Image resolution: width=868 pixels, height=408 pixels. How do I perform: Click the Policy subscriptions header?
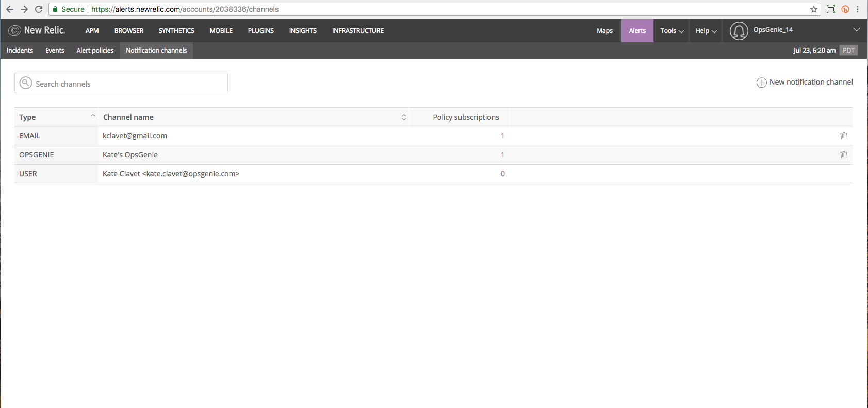pos(466,117)
